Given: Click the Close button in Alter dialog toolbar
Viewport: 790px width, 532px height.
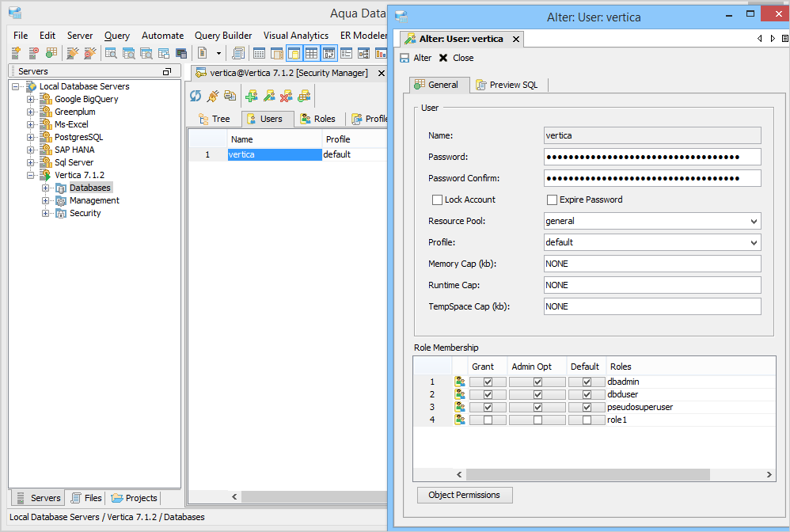Looking at the screenshot, I should 457,58.
